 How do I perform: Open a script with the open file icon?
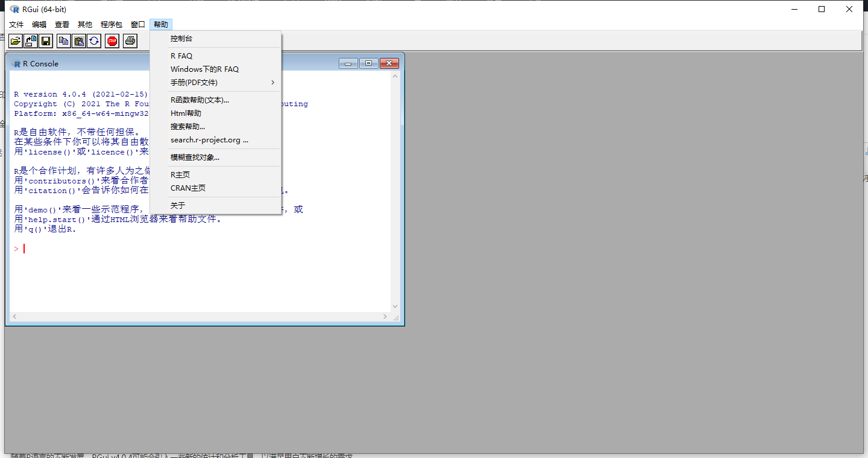point(15,40)
